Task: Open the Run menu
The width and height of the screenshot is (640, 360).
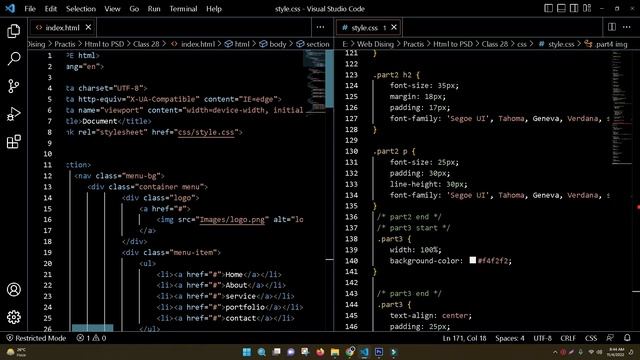Action: click(x=154, y=9)
